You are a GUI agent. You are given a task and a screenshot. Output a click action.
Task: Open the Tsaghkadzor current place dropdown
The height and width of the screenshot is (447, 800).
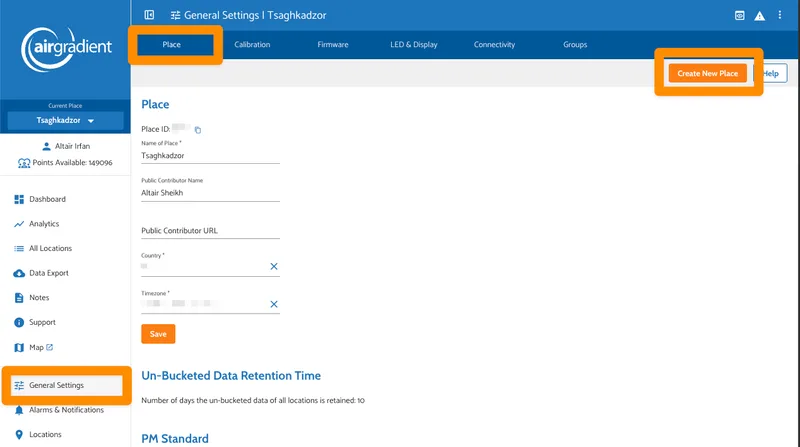click(x=65, y=120)
